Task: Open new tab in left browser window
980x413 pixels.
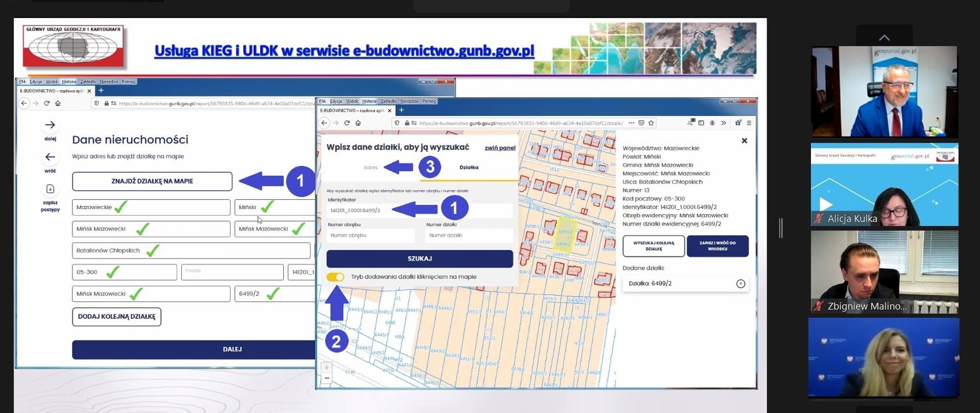Action: 101,91
